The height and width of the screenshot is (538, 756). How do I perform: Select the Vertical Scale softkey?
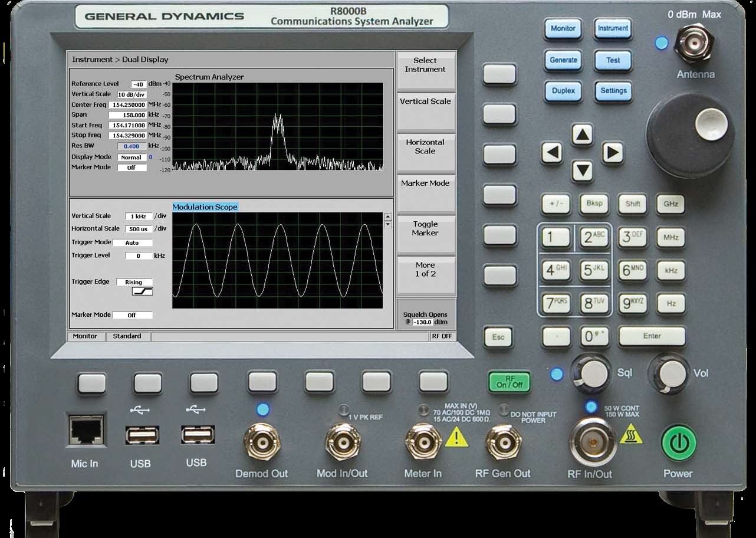click(426, 111)
